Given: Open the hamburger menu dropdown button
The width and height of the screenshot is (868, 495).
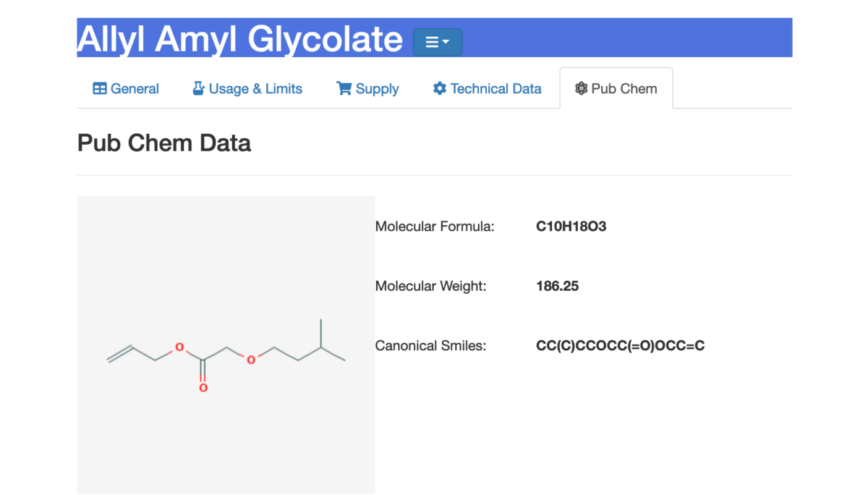Looking at the screenshot, I should click(x=437, y=42).
